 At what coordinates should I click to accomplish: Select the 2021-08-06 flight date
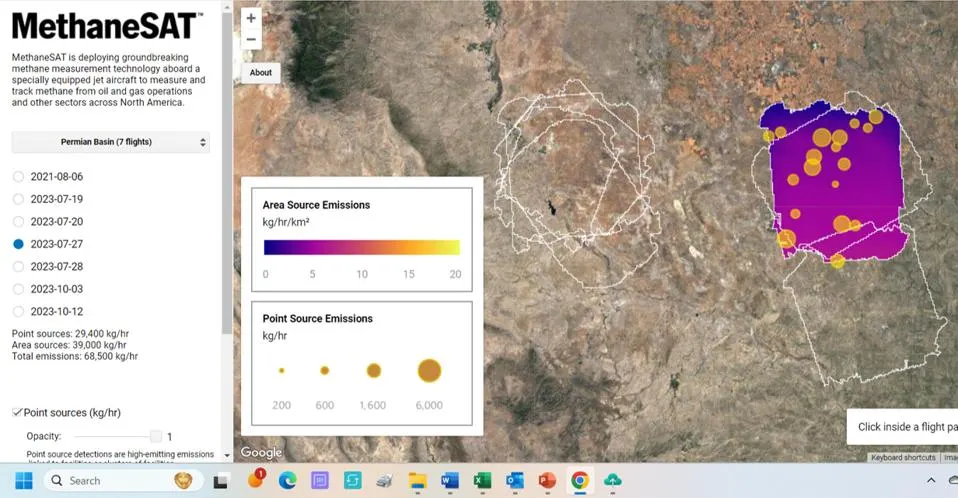click(18, 176)
